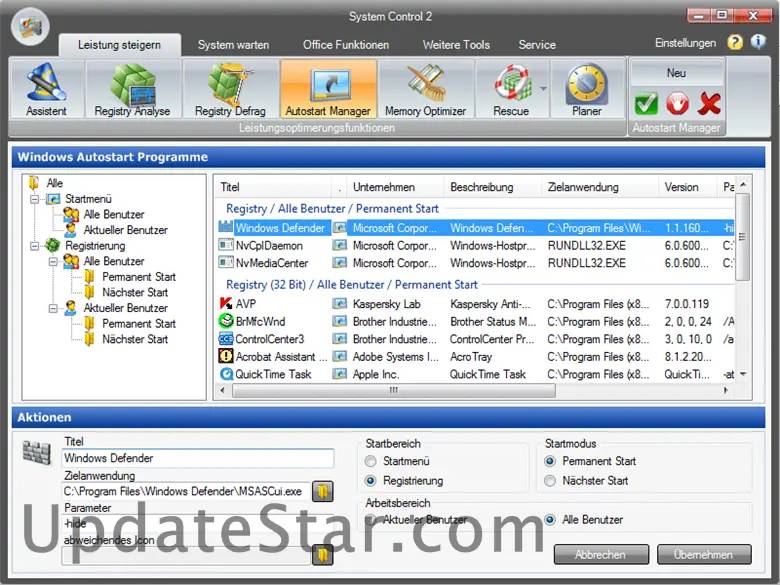Click the vertical list scrollbar thumb

742,237
